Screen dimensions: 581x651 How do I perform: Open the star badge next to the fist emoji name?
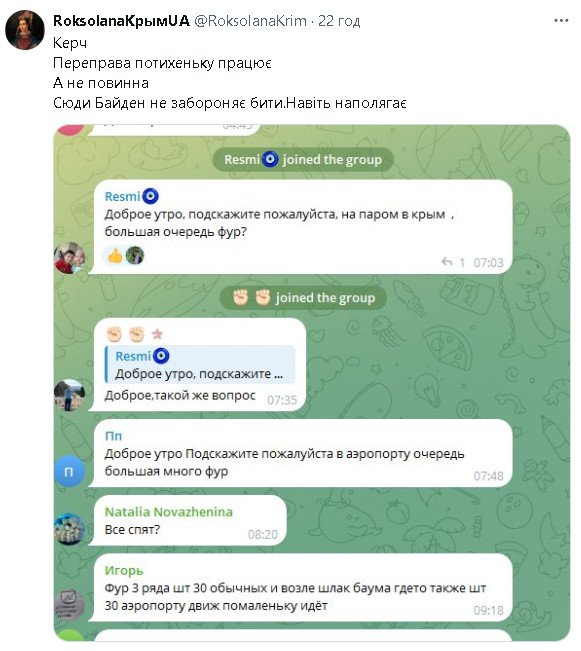(x=157, y=334)
